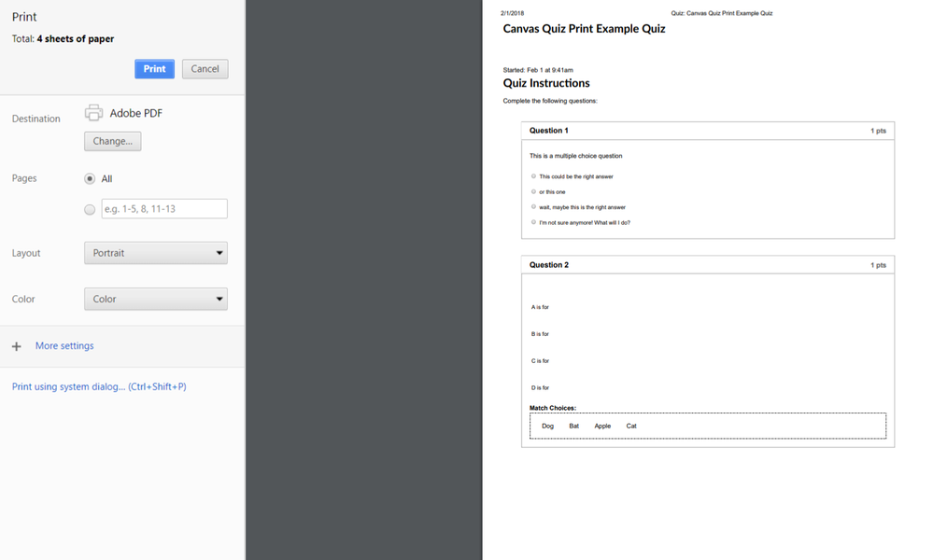Pick 'wait, maybe this is the right answer'
The width and height of the screenshot is (933, 560).
click(x=534, y=207)
